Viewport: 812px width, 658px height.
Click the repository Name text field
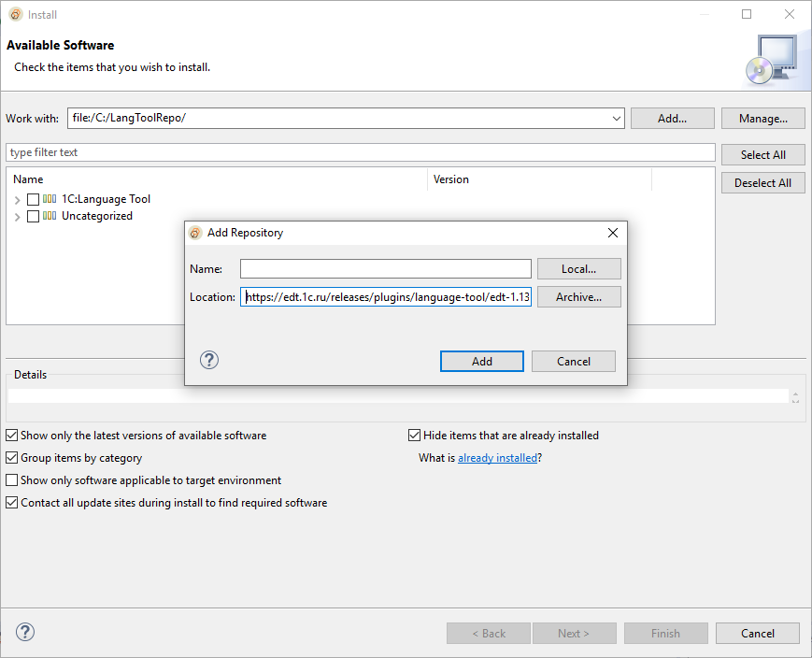385,269
